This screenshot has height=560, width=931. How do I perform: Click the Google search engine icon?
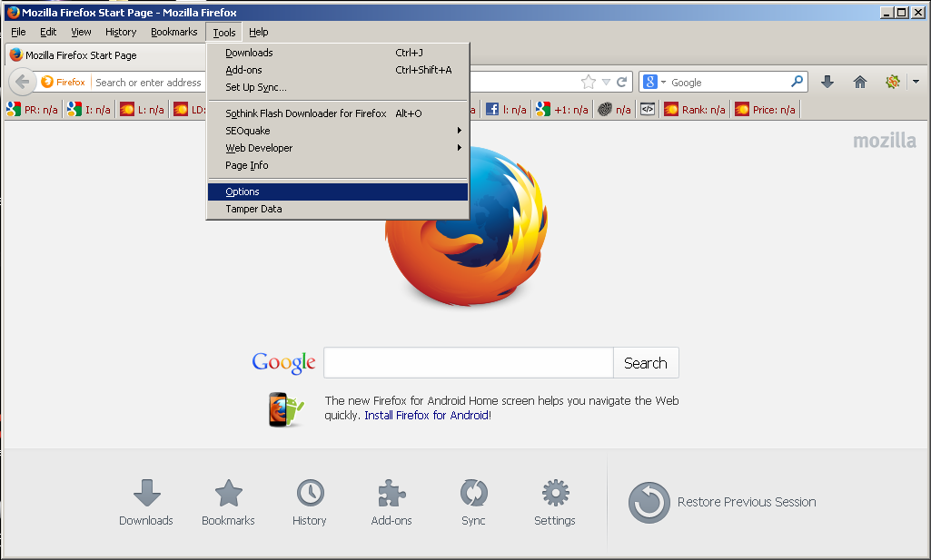[x=650, y=82]
